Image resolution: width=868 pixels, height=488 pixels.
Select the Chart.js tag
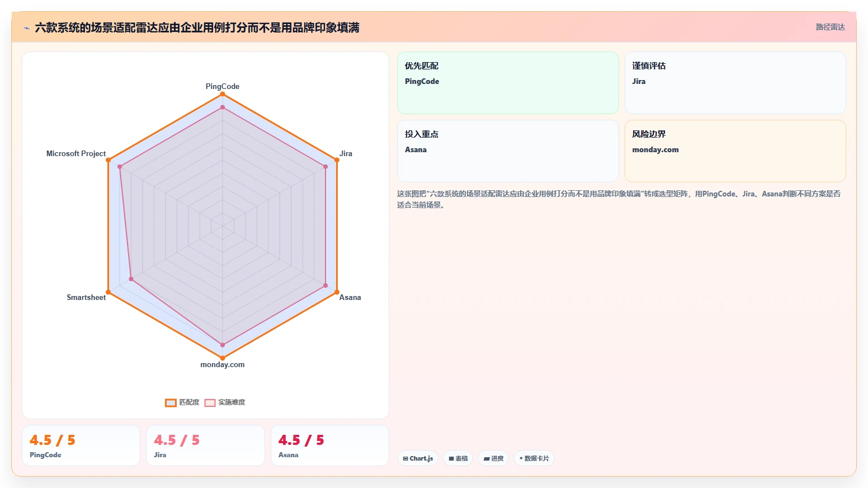point(418,458)
